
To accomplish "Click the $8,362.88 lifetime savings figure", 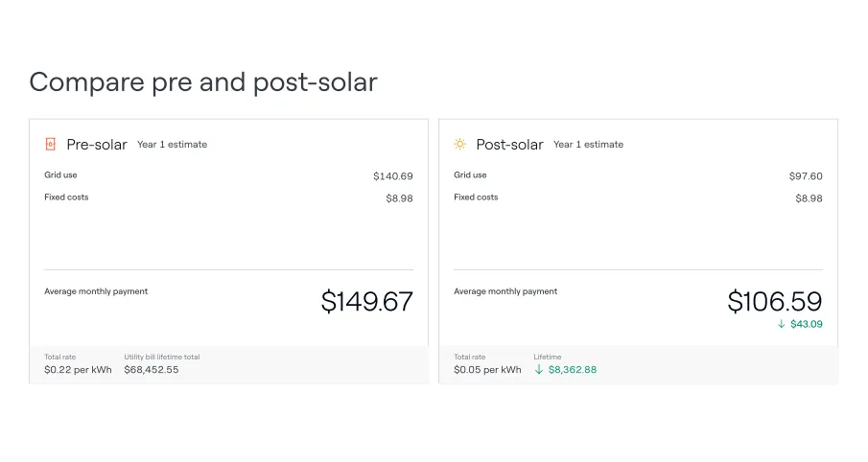I will (573, 369).
